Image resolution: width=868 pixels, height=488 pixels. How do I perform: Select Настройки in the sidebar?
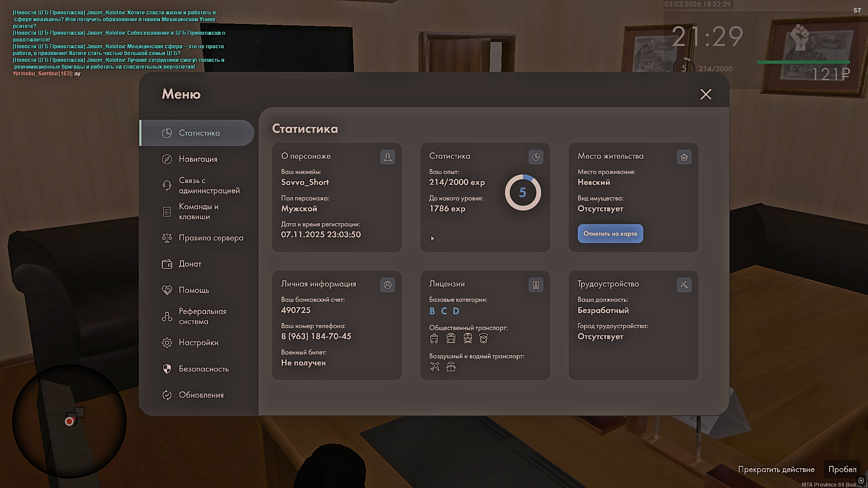click(x=198, y=343)
